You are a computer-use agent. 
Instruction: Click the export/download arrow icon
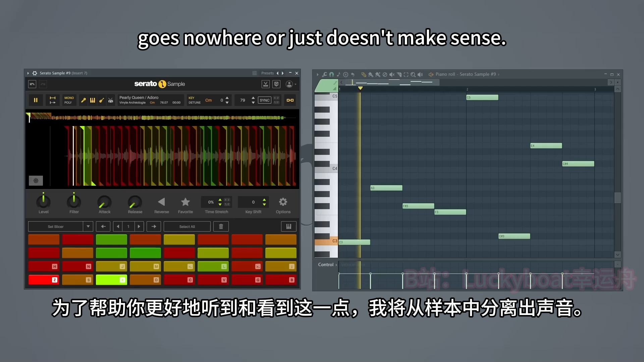[x=265, y=84]
